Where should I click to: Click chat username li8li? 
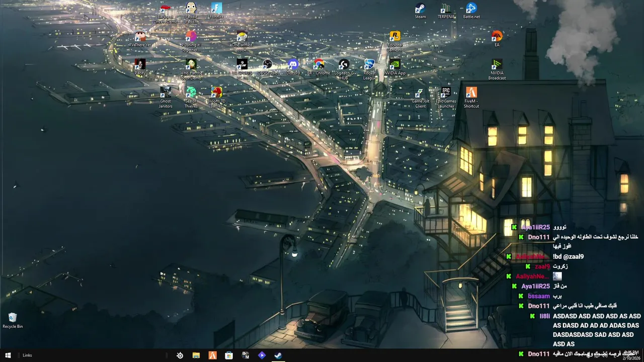coord(544,316)
